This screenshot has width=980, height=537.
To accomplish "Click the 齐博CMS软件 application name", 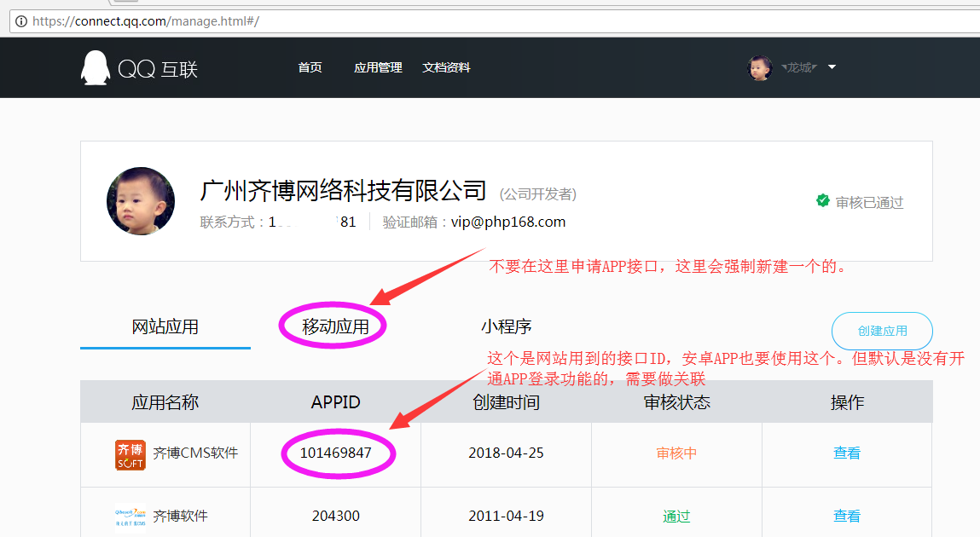I will 195,453.
